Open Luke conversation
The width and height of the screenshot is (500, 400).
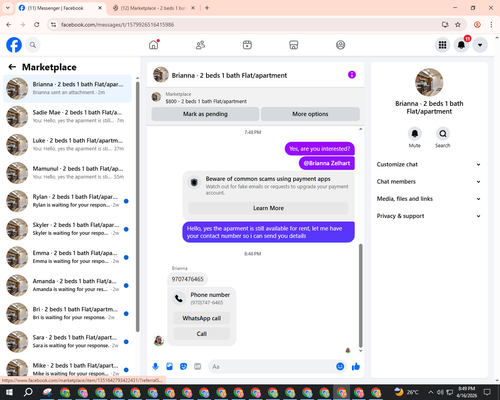(67, 145)
